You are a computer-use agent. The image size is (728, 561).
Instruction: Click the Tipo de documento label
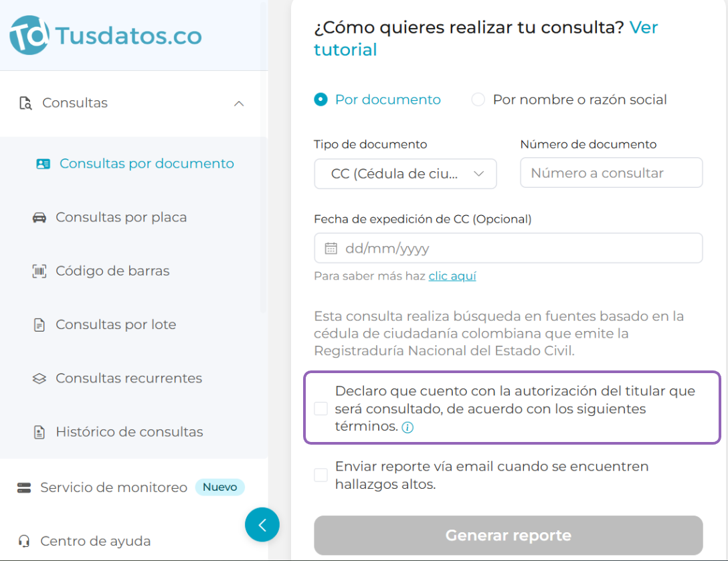370,144
